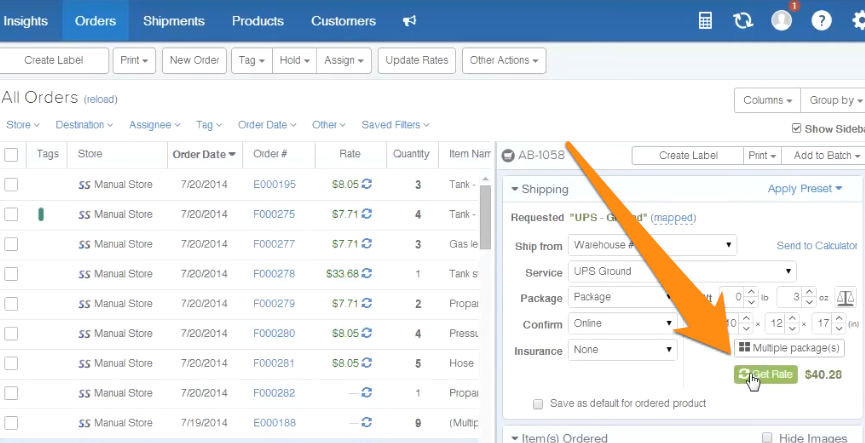Open the Store filter dropdown
Viewport: 865px width, 443px height.
point(23,125)
